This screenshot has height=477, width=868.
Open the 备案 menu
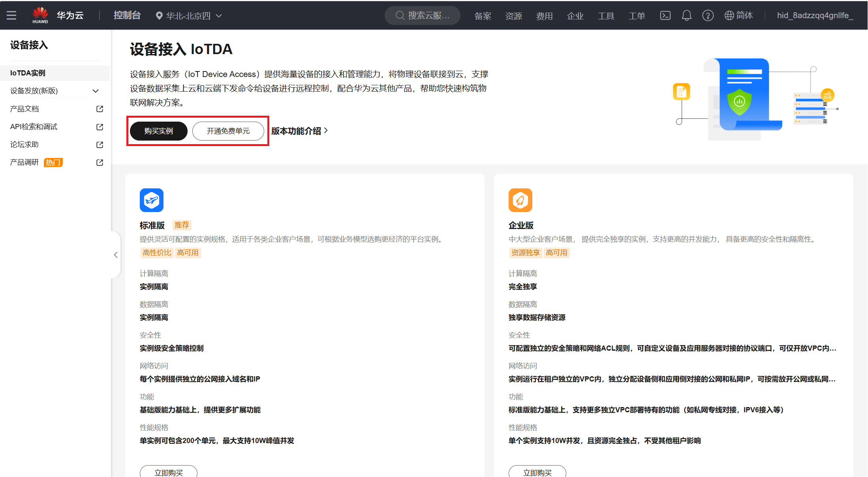click(483, 16)
